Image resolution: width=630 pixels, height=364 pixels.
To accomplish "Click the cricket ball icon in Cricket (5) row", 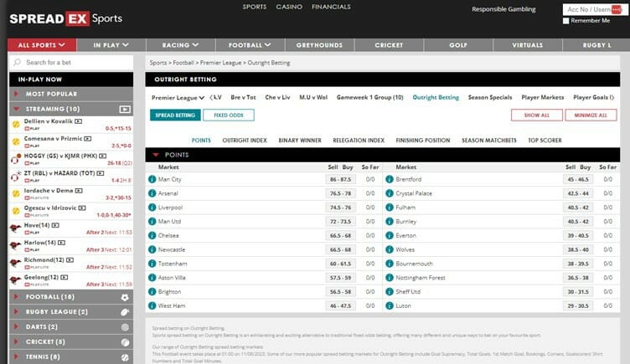I will point(125,342).
